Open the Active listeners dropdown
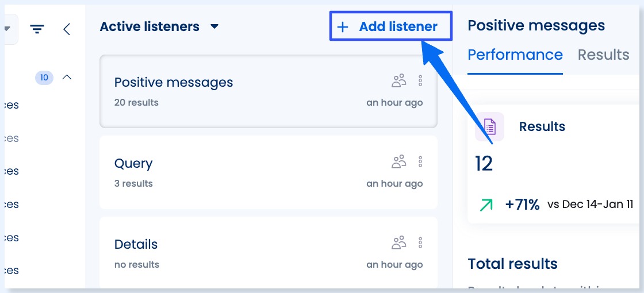The image size is (644, 293). [214, 26]
